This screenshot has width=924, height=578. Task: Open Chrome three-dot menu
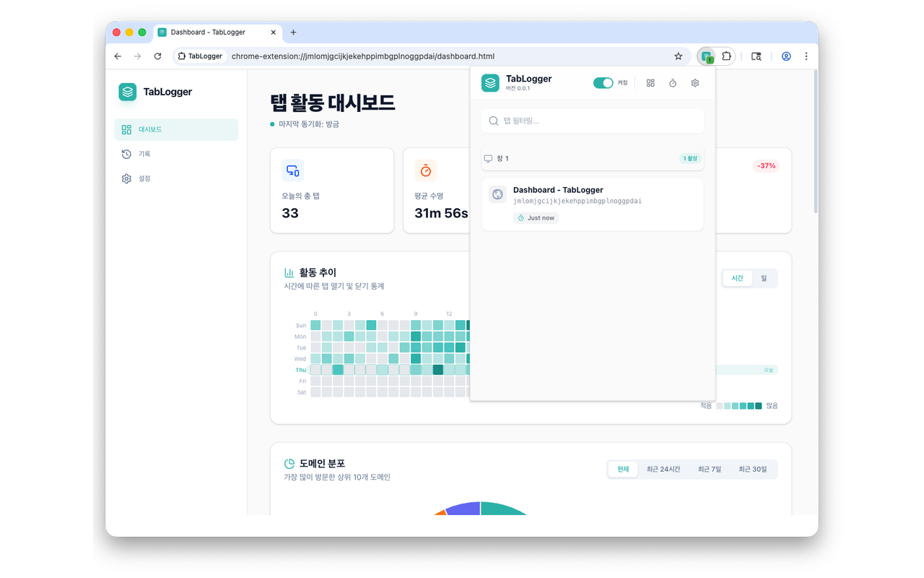coord(806,56)
